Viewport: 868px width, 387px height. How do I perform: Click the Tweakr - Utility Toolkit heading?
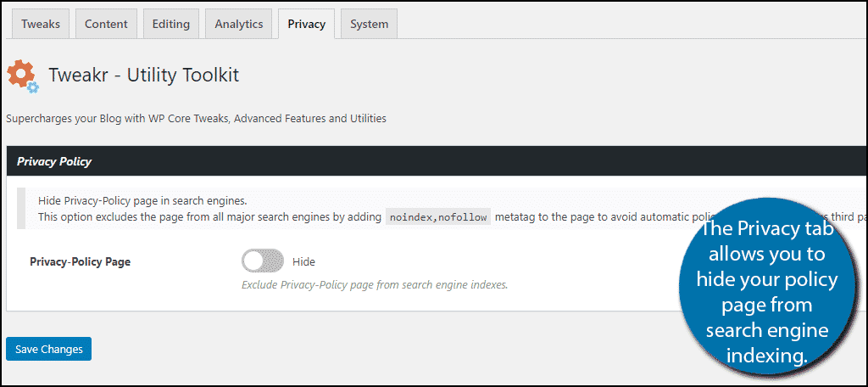click(144, 75)
